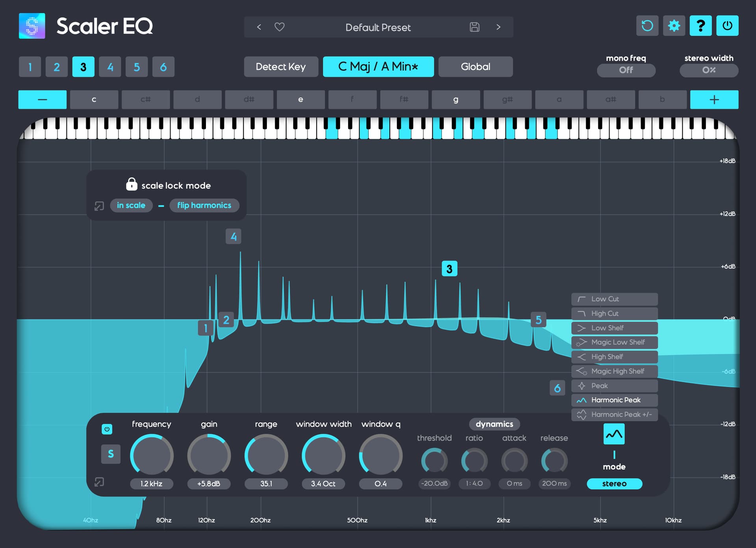This screenshot has height=548, width=756.
Task: Click the g note key button
Action: point(456,100)
